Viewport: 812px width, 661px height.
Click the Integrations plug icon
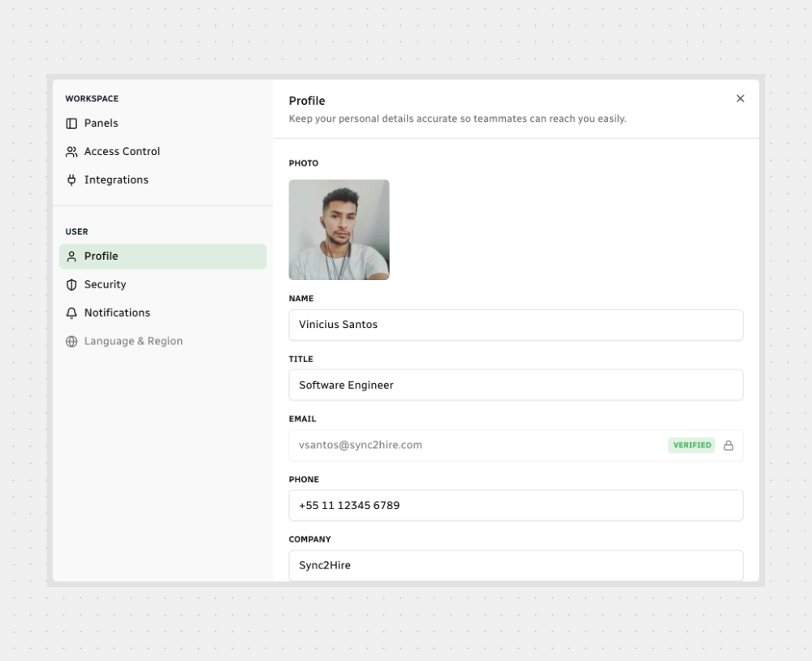[x=71, y=179]
